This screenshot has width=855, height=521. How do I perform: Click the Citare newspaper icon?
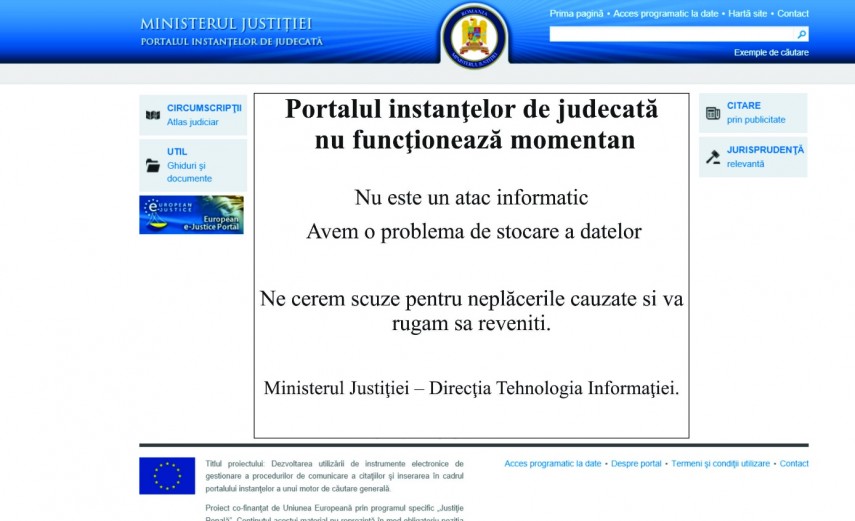click(713, 113)
